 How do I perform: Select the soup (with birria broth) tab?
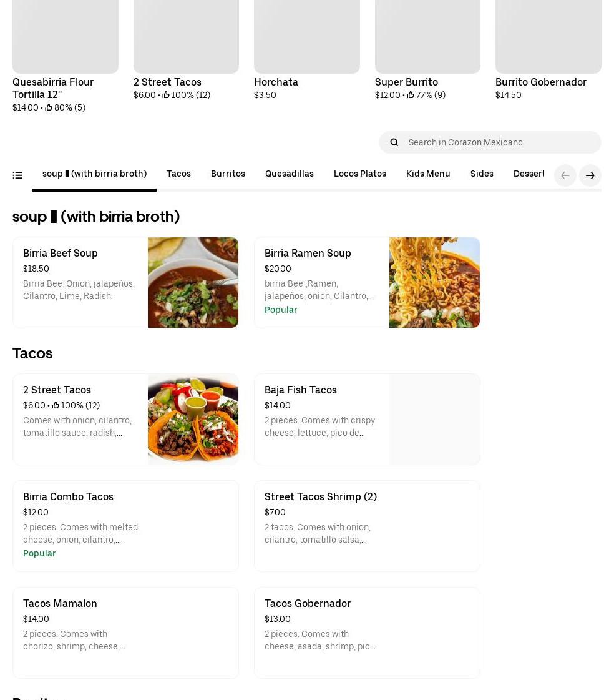tap(95, 174)
